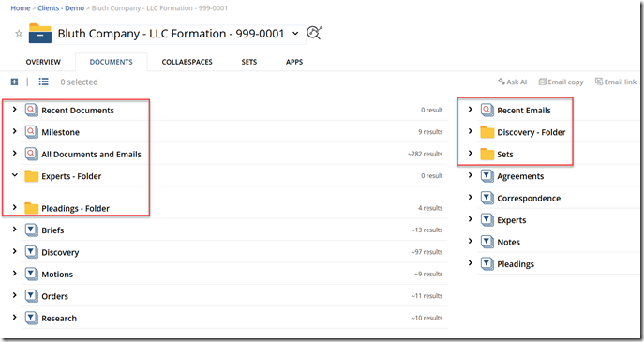Expand the Recent Documents row
This screenshot has width=644, height=342.
tap(14, 109)
